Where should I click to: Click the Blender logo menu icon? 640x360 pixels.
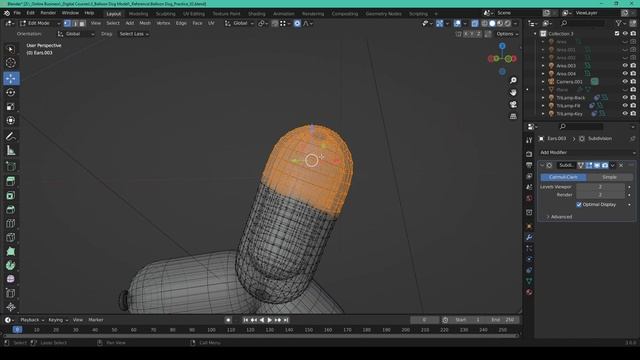(7, 13)
